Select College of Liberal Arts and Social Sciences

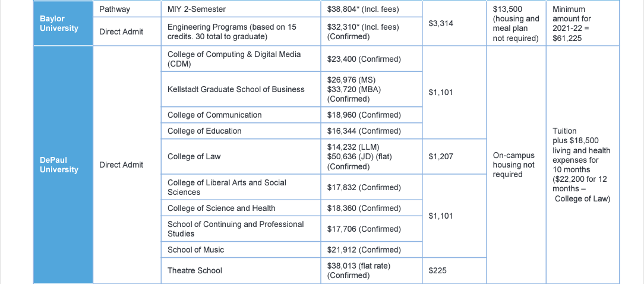(241, 187)
